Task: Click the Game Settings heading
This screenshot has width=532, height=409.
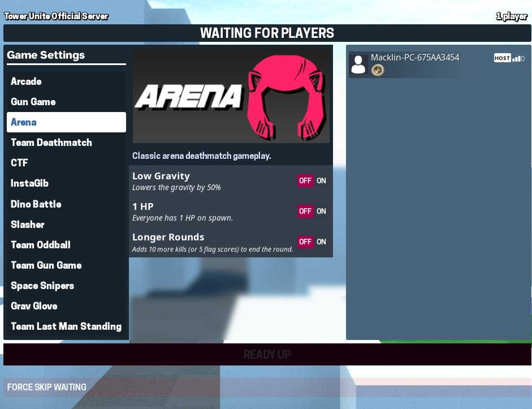Action: click(46, 55)
